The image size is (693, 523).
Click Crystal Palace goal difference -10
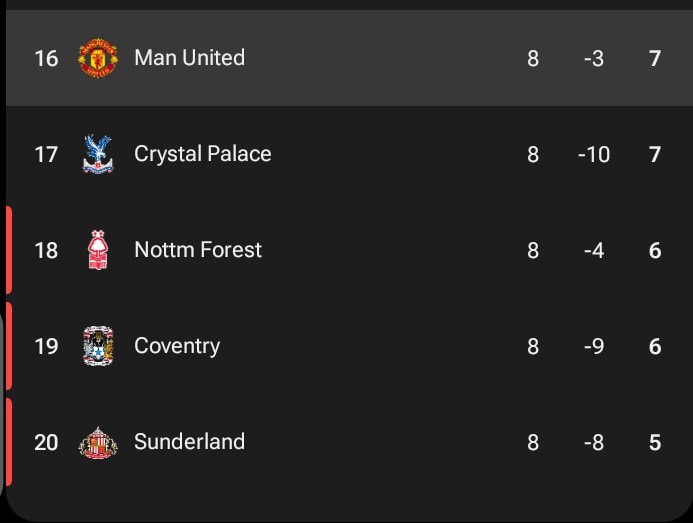[x=594, y=154]
